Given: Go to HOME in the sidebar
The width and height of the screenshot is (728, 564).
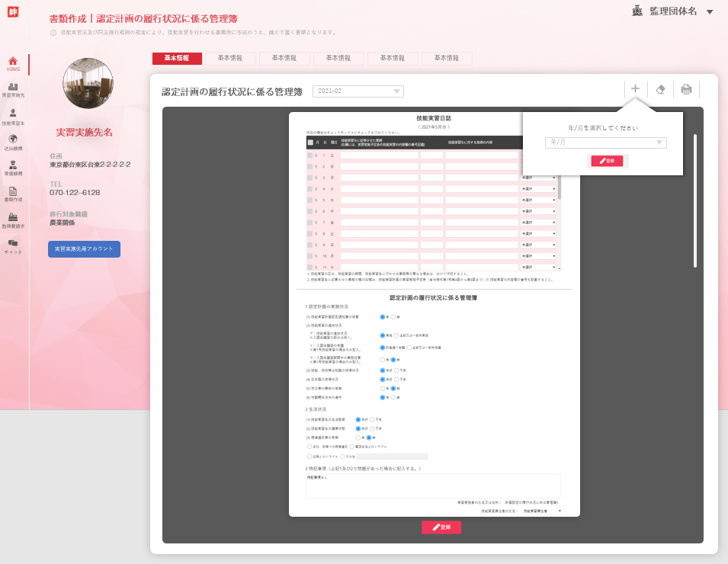Looking at the screenshot, I should tap(13, 64).
